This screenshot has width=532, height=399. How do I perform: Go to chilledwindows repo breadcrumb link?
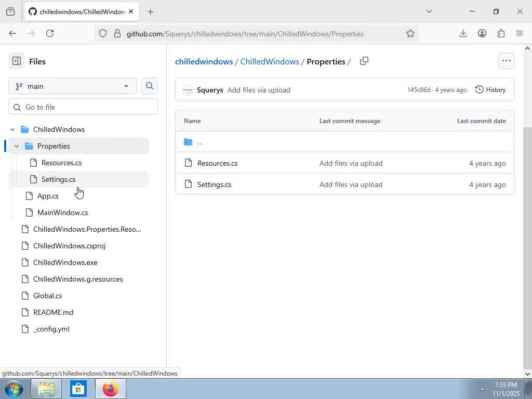[204, 61]
